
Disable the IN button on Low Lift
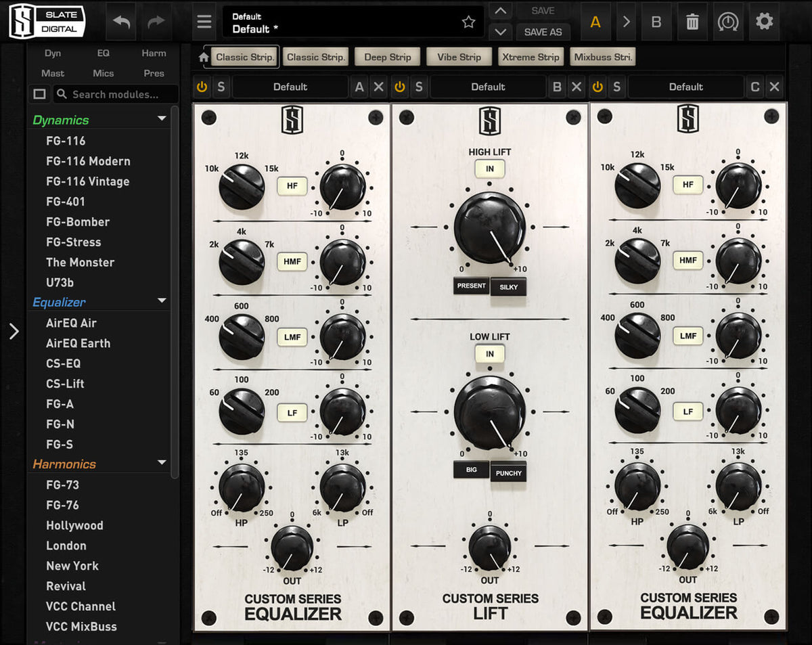[489, 353]
